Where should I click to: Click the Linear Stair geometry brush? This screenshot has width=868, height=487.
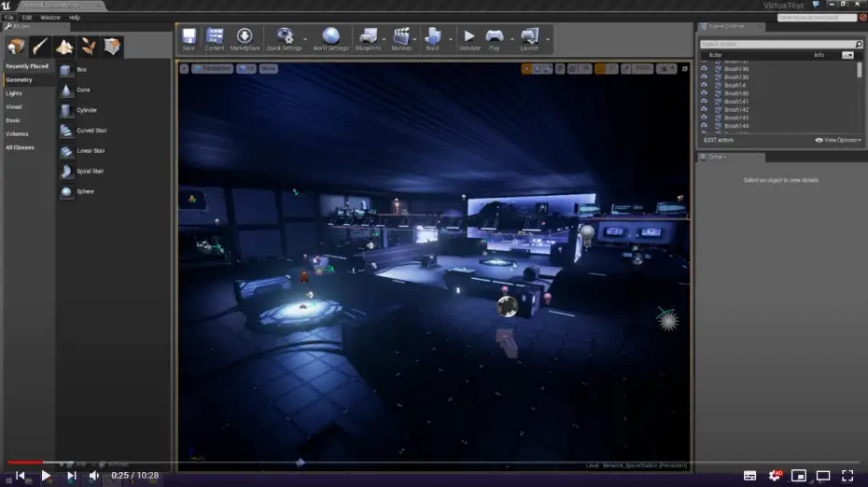pyautogui.click(x=114, y=150)
